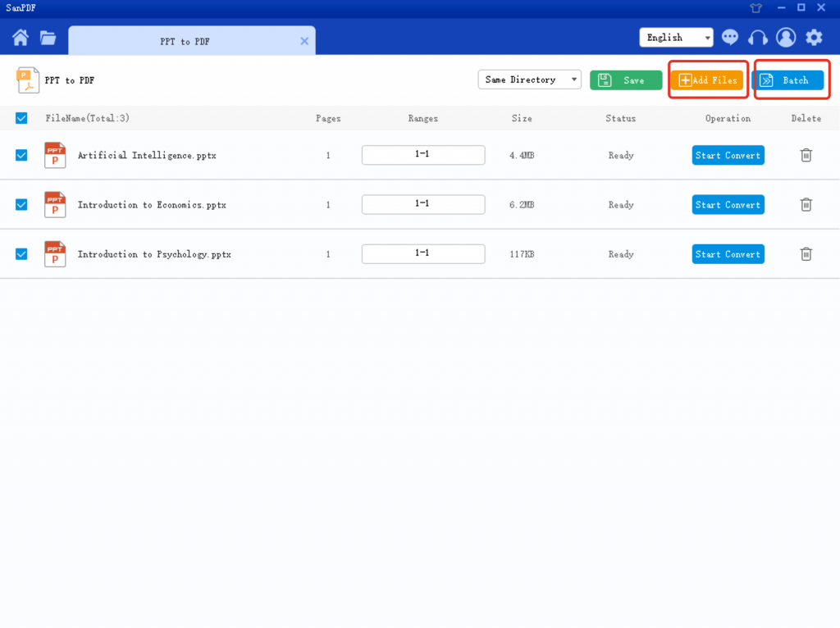Go to the Home screen icon
This screenshot has height=628, width=840.
[x=21, y=38]
